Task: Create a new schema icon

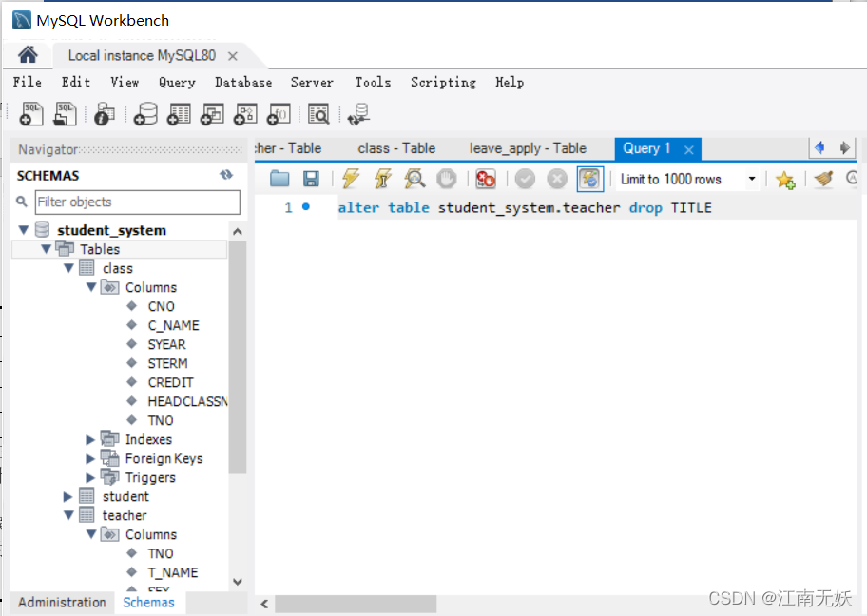Action: (145, 114)
